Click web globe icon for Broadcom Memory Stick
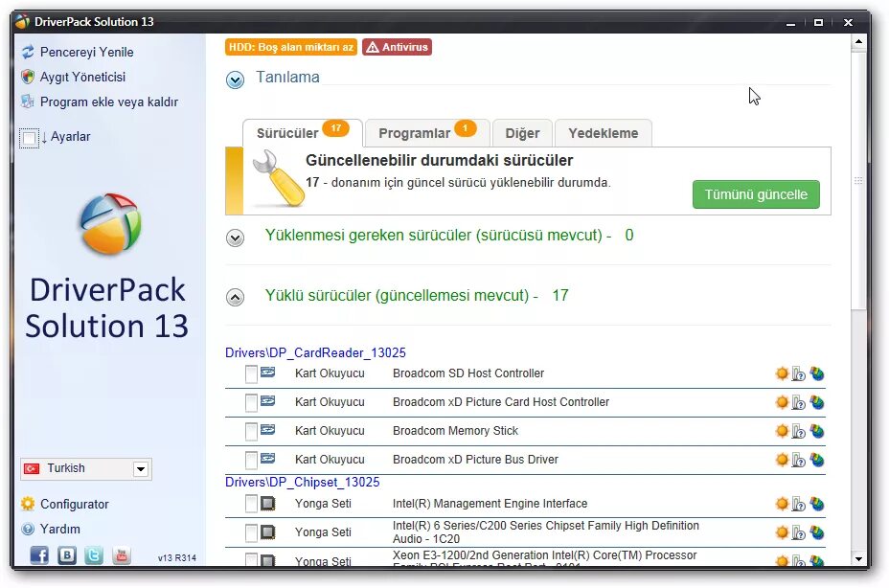The height and width of the screenshot is (588, 889). point(817,431)
